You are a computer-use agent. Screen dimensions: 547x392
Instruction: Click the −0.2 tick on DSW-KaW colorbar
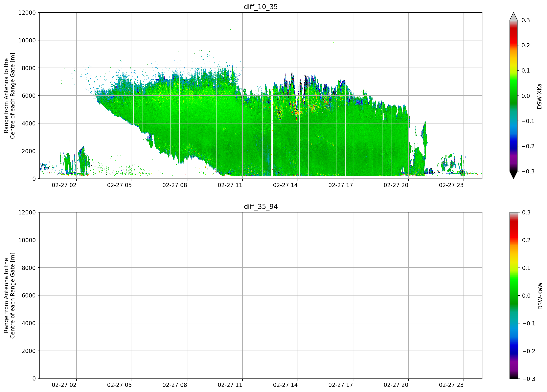529,351
